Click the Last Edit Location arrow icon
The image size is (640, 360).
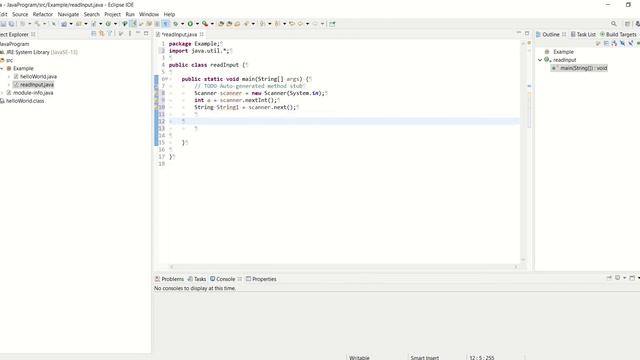click(x=292, y=24)
